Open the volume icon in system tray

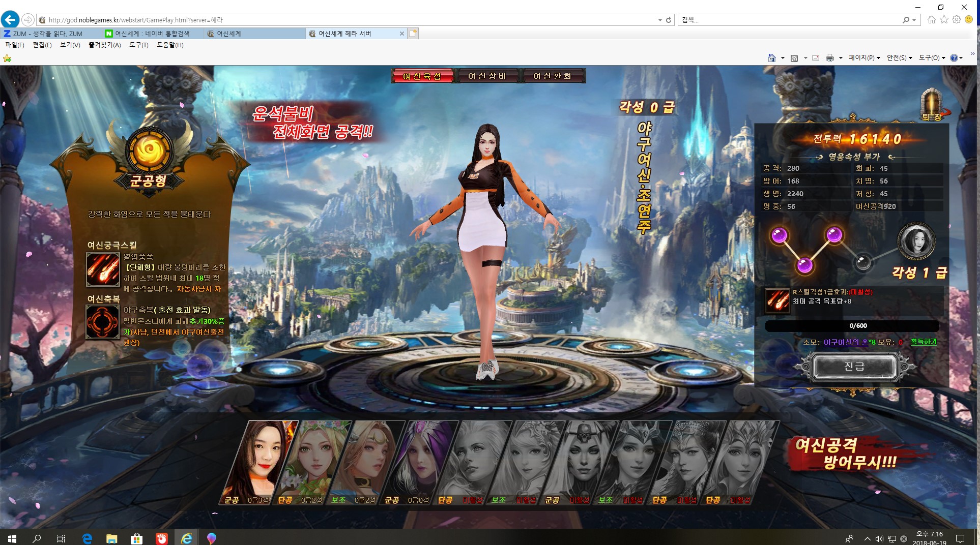coord(879,539)
